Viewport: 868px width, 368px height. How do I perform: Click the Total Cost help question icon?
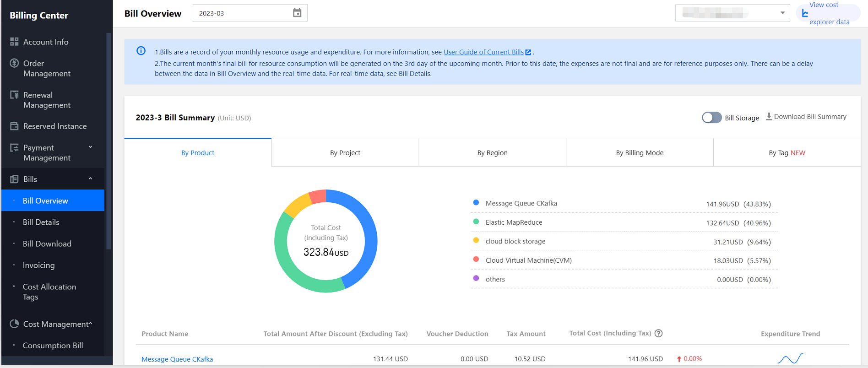point(658,333)
